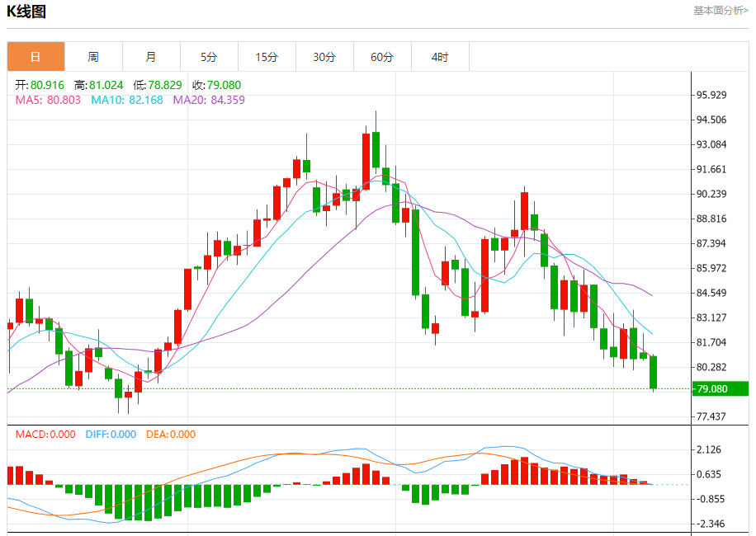Viewport: 756px width, 536px height.
Task: Click the MACD value label
Action: click(45, 435)
